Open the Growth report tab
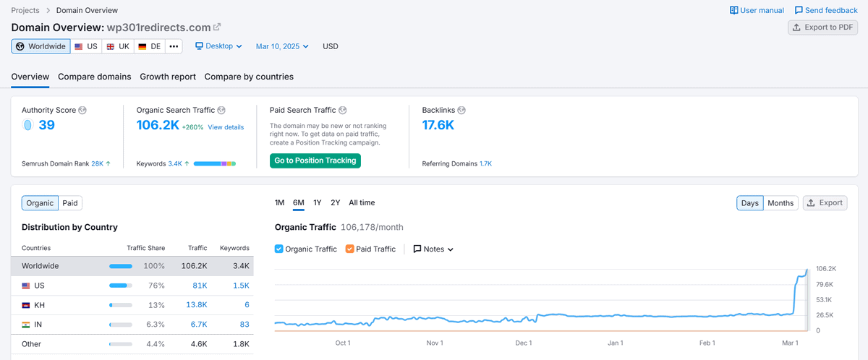 point(168,77)
